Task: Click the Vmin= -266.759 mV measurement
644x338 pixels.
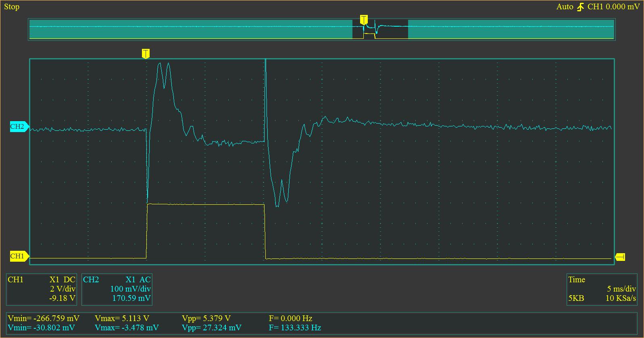Action: [x=44, y=318]
